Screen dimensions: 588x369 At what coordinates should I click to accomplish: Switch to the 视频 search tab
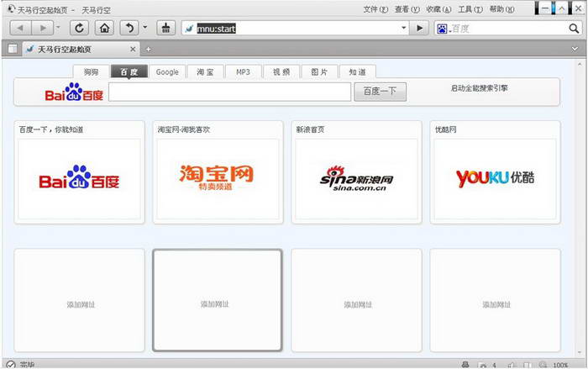[281, 71]
